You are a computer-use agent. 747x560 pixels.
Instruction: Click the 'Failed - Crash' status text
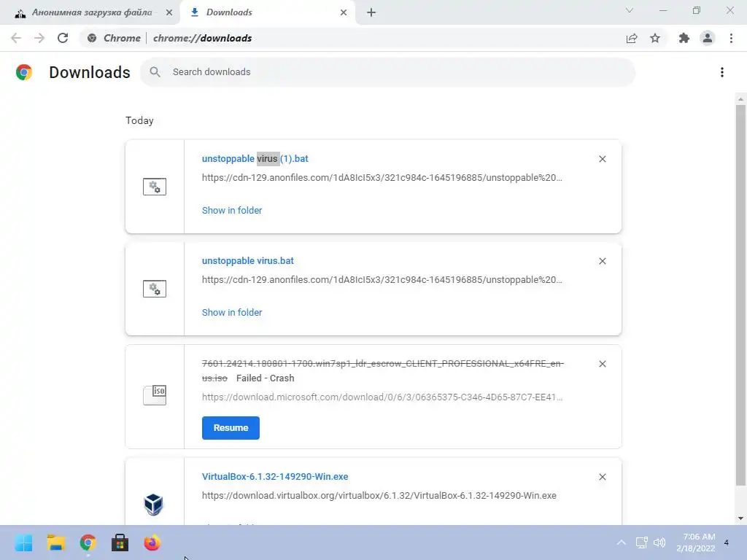point(266,378)
